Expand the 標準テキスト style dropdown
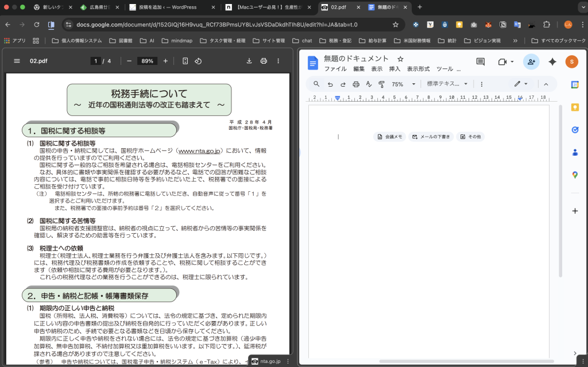The height and width of the screenshot is (367, 588). tap(447, 84)
